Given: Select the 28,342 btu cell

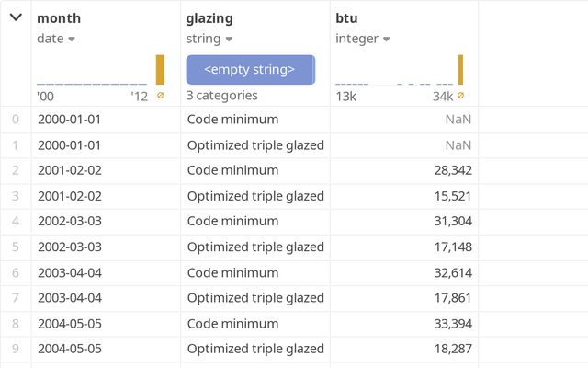Looking at the screenshot, I should [x=452, y=170].
